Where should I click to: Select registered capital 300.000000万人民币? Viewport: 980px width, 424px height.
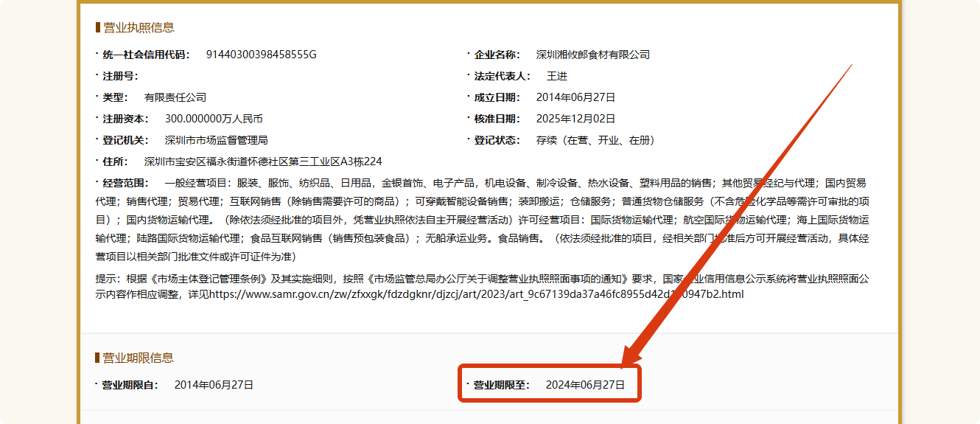(x=214, y=119)
